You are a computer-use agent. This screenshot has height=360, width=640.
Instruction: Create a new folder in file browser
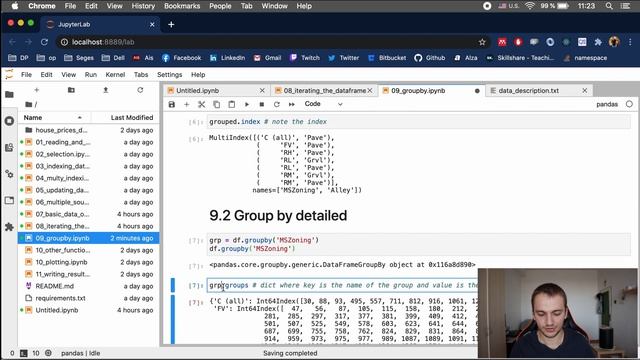point(71,90)
